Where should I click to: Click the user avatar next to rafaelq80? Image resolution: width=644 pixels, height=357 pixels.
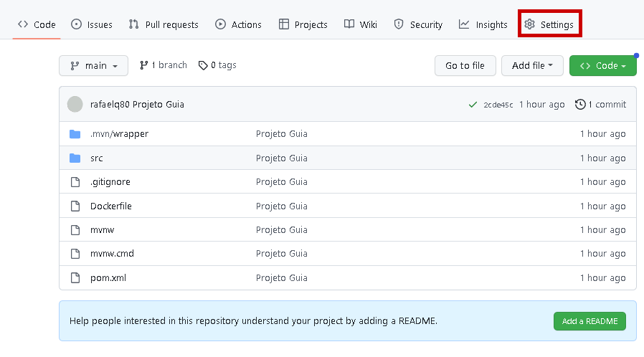point(75,105)
